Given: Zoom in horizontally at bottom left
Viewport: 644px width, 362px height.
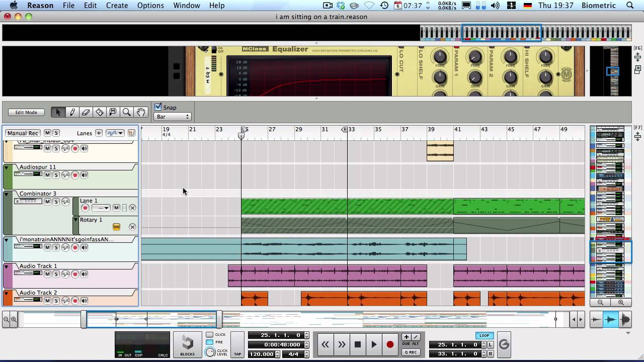Looking at the screenshot, I should [x=14, y=319].
